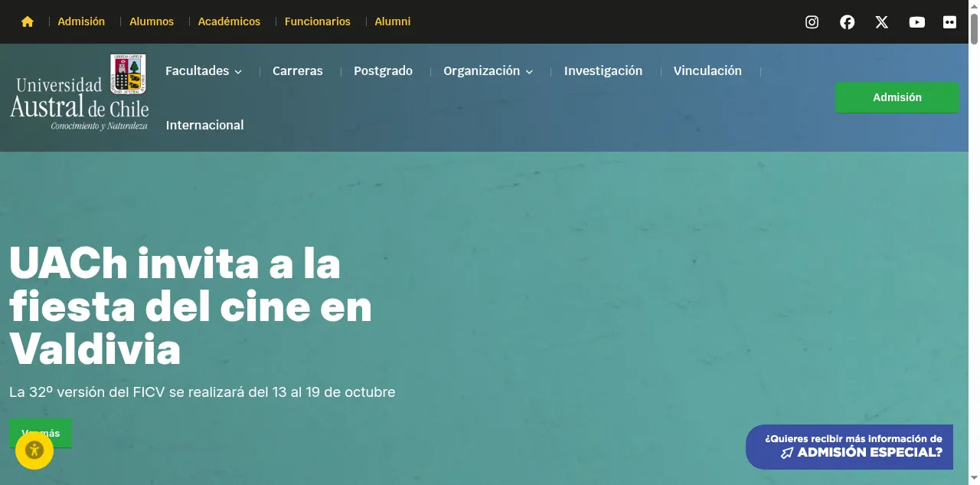
Task: Click the Alumnos top bar link
Action: [x=152, y=21]
